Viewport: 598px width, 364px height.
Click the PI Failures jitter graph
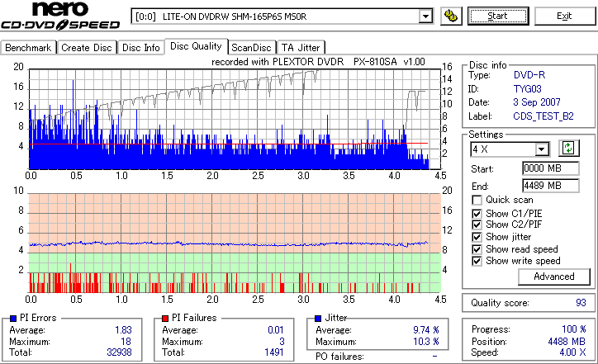pos(235,243)
